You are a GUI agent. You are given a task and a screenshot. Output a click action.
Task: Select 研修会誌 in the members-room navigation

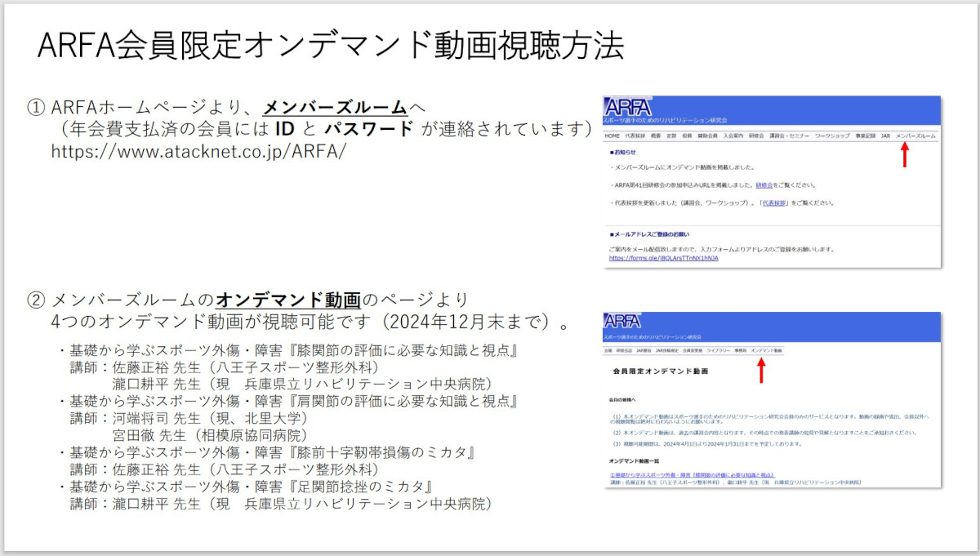[x=624, y=350]
